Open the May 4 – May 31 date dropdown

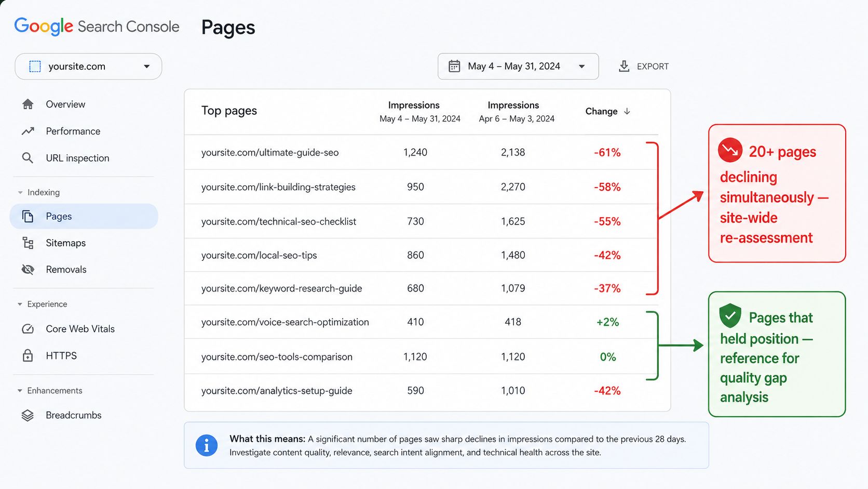click(x=518, y=66)
